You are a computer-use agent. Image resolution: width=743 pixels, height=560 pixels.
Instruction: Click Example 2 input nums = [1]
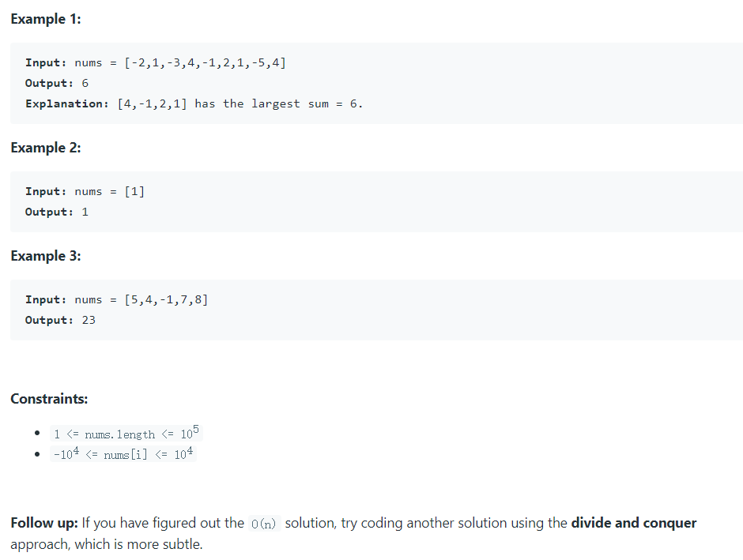point(109,192)
